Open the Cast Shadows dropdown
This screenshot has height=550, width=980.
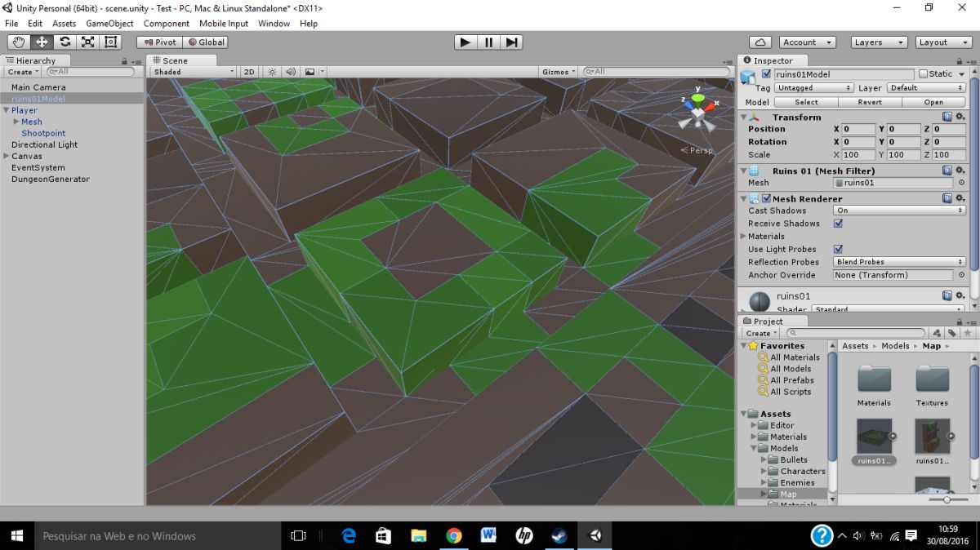point(899,211)
